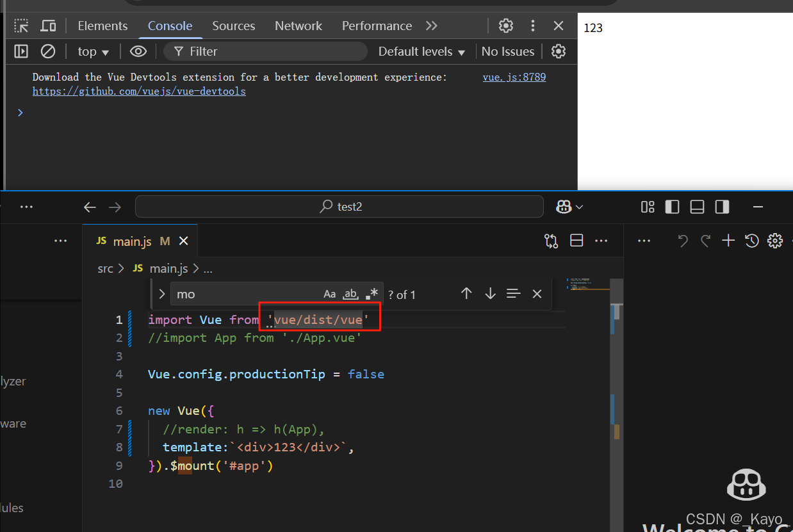Clear the console with the ban icon
793x532 pixels.
[x=48, y=51]
